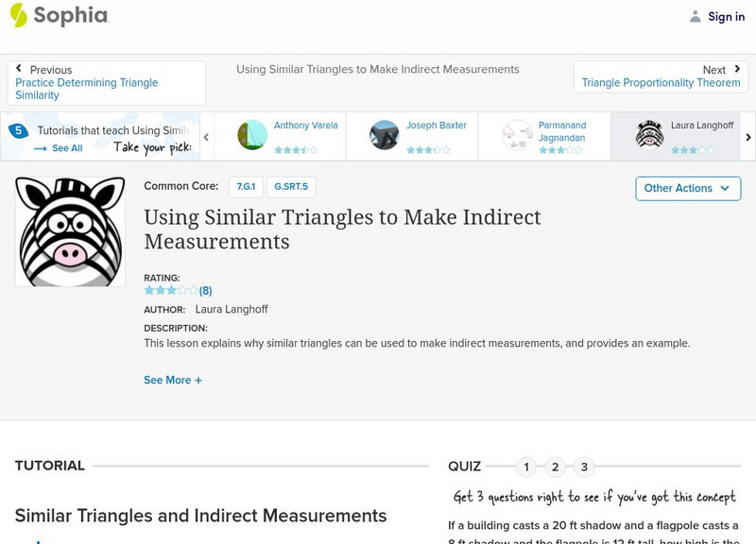756x544 pixels.
Task: Click the lesson star rating
Action: 171,291
